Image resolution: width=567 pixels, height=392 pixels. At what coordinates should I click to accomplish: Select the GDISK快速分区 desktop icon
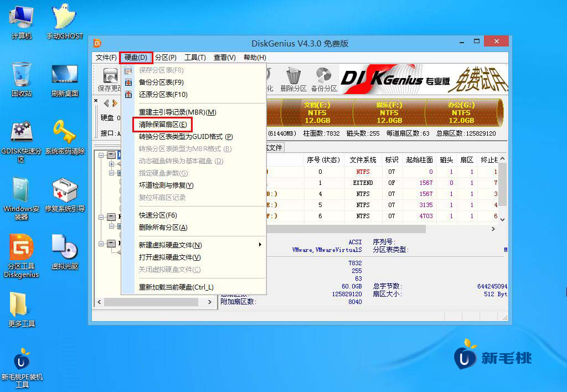coord(22,142)
